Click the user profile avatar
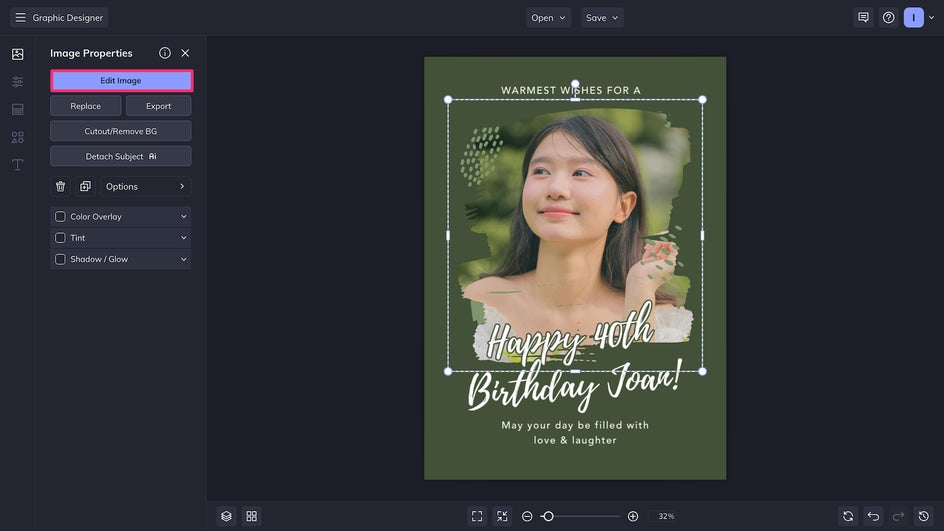 pyautogui.click(x=913, y=17)
